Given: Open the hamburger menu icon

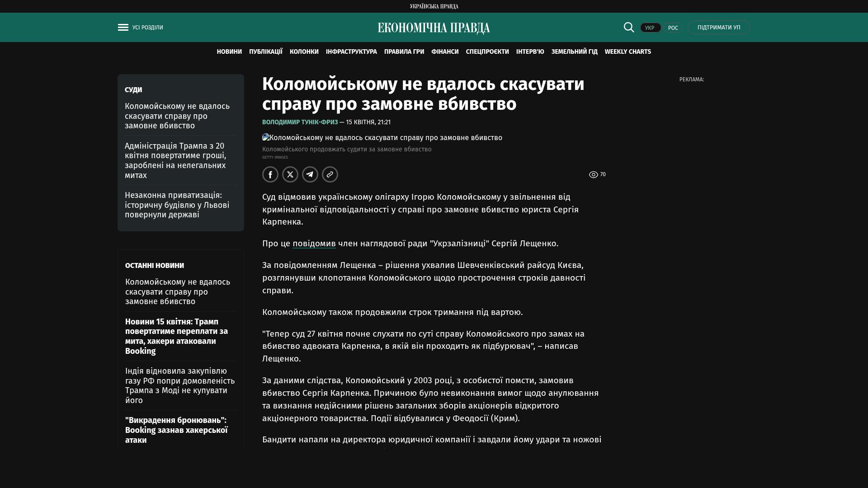Looking at the screenshot, I should tap(123, 28).
